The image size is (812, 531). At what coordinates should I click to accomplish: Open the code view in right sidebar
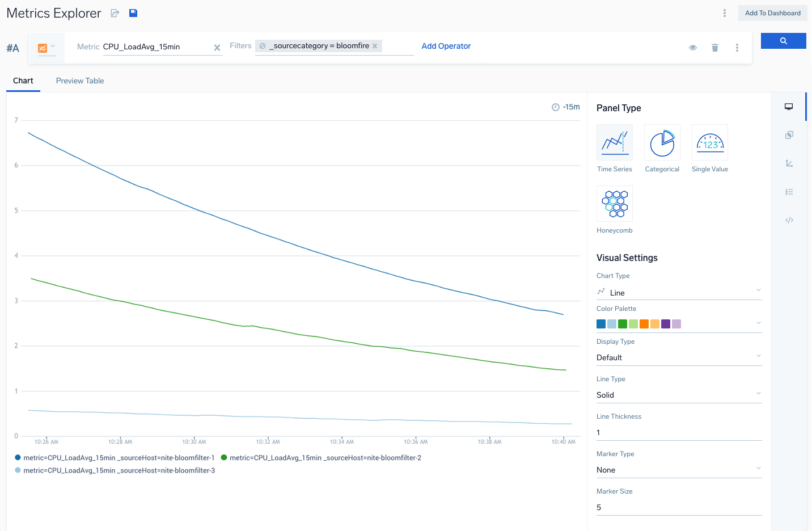click(x=789, y=220)
